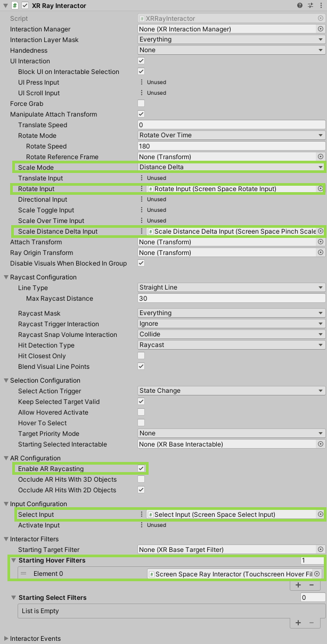Expand the Interactor Events foldout
Viewport: 327px width, 644px height.
[6, 639]
